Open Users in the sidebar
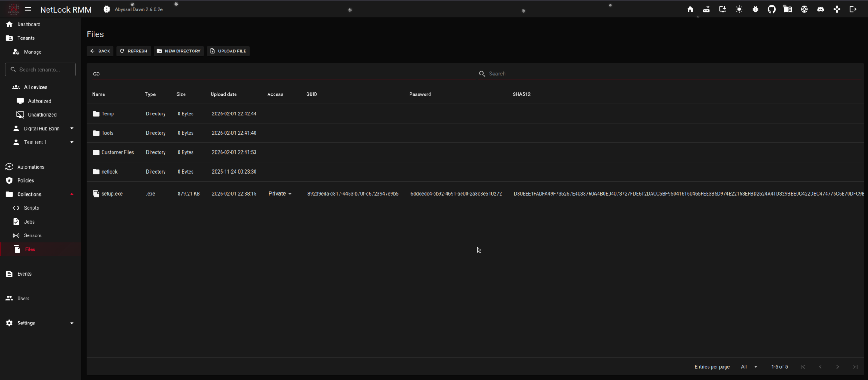Image resolution: width=868 pixels, height=380 pixels. [x=41, y=299]
